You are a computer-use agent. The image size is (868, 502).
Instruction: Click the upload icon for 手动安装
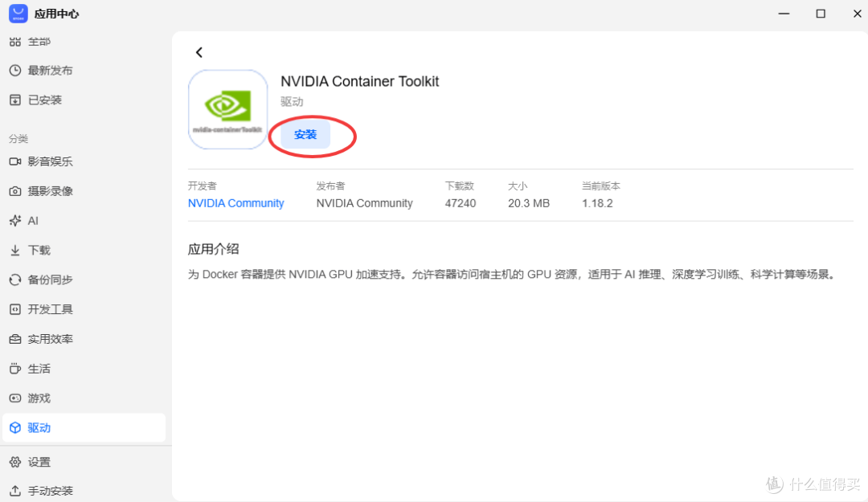[15, 491]
